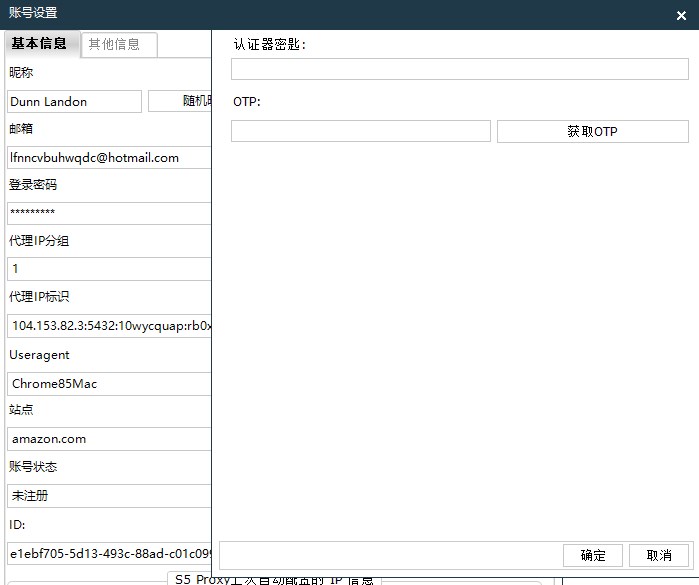Click the 获取OTP button
Screen dimensions: 699x585
[592, 131]
